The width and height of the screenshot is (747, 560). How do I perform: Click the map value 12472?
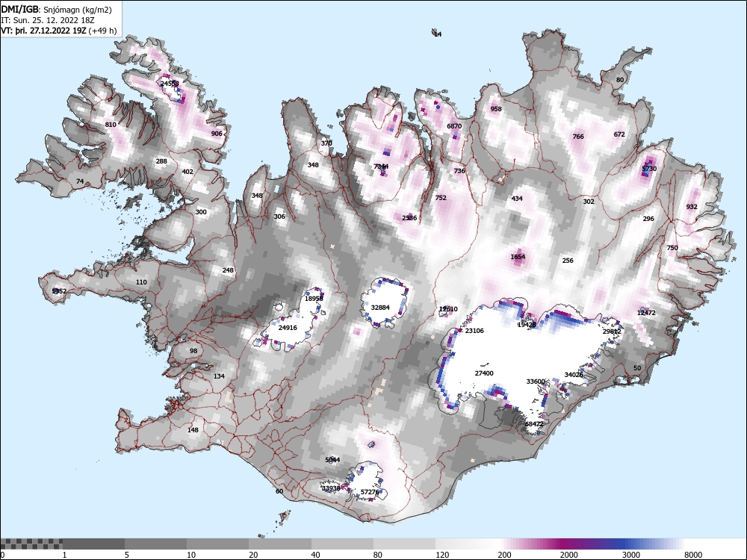pos(646,313)
